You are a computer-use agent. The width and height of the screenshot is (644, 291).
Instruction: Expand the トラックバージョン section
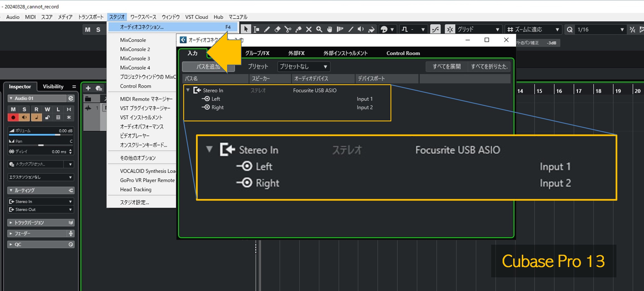click(41, 223)
